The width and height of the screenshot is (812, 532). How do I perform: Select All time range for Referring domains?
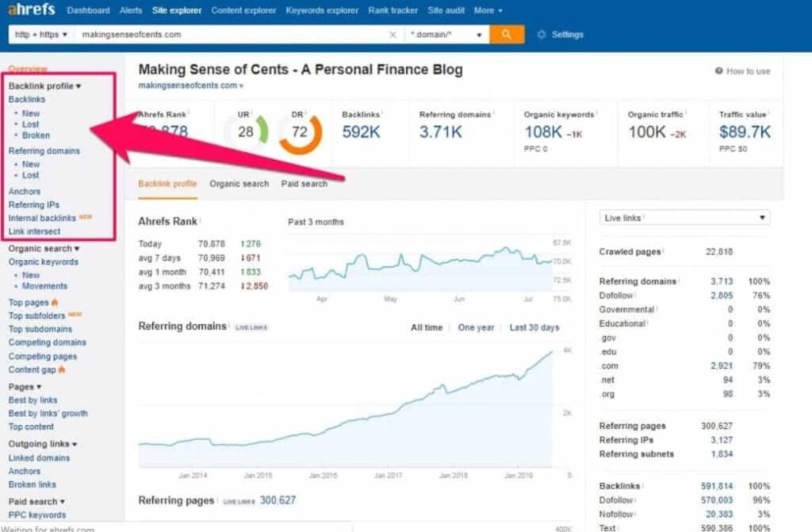coord(427,327)
